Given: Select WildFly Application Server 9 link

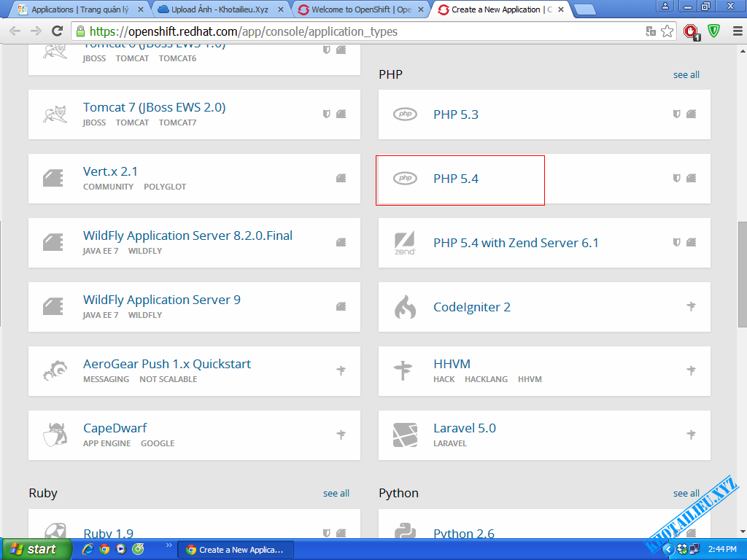Looking at the screenshot, I should (161, 300).
